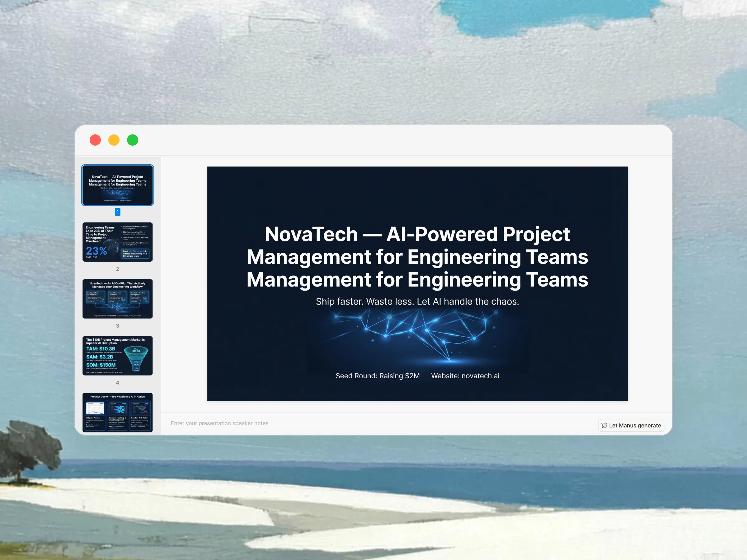Select the AI Co-Pilot slide thumbnail

click(118, 298)
